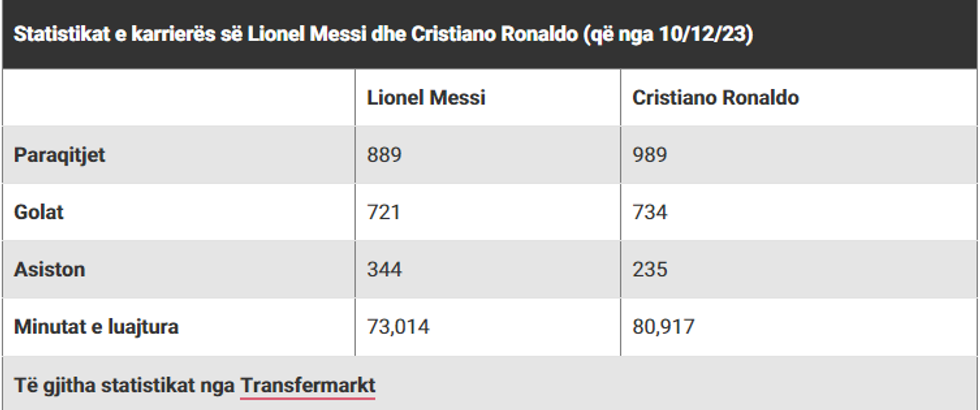Click the Cristiano Ronaldo column header

715,98
